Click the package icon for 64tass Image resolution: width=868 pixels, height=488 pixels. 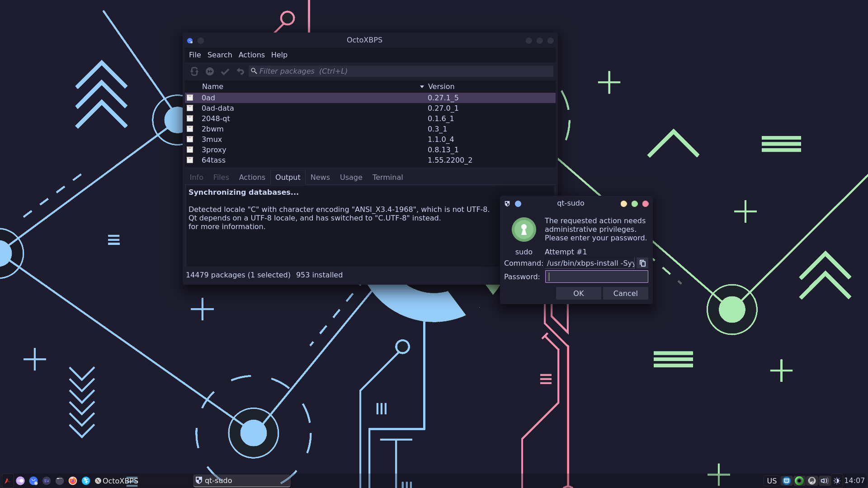point(190,160)
